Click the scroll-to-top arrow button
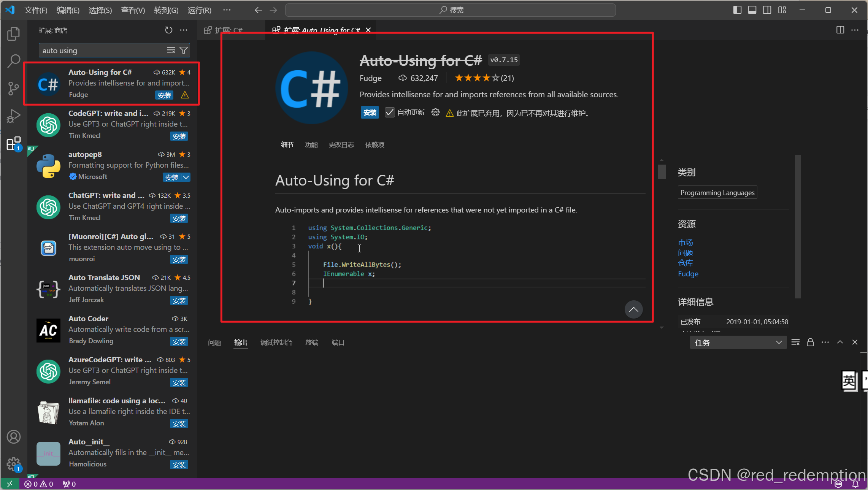Image resolution: width=868 pixels, height=490 pixels. pos(633,309)
